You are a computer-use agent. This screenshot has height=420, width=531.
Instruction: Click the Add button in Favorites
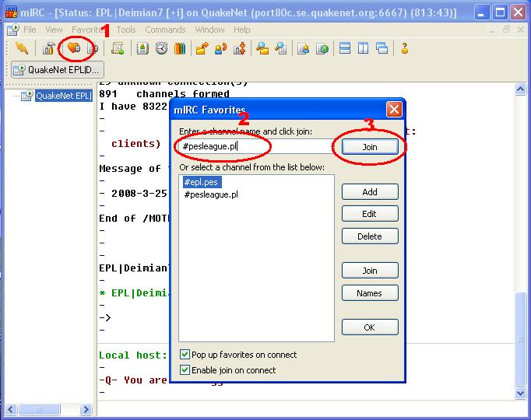(370, 192)
